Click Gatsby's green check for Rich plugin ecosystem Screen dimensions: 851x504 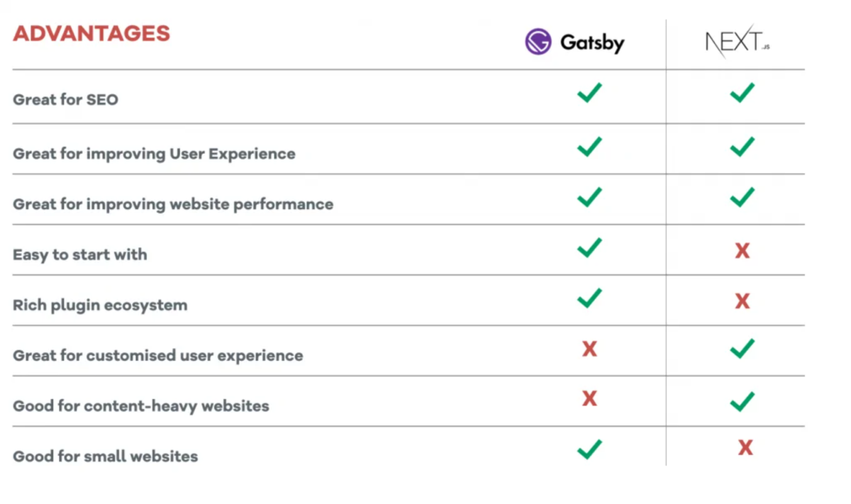tap(589, 298)
